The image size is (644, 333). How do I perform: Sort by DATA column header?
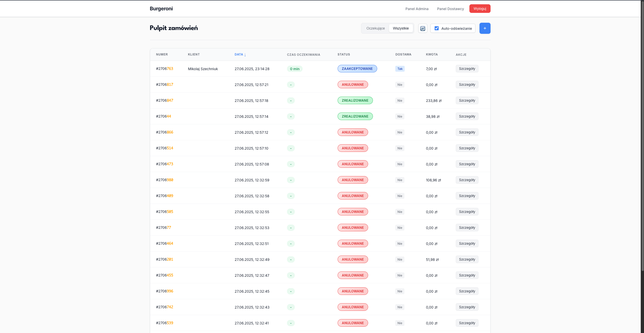[240, 54]
